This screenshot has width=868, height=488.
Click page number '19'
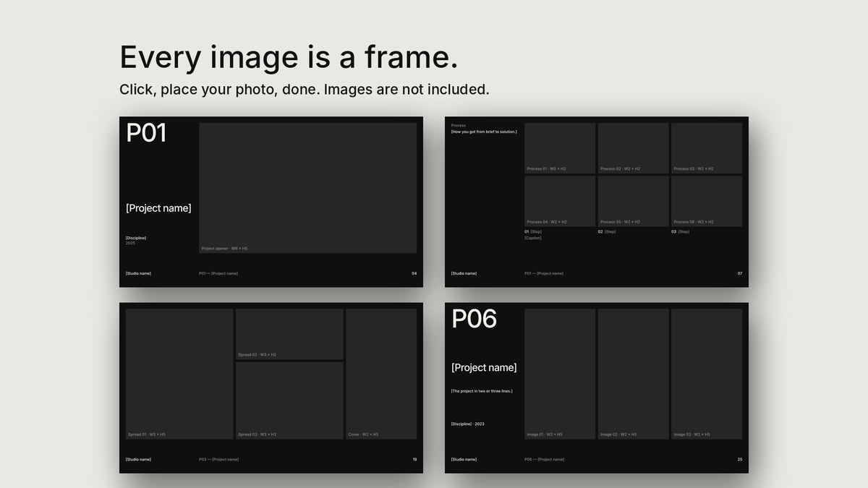coord(414,459)
